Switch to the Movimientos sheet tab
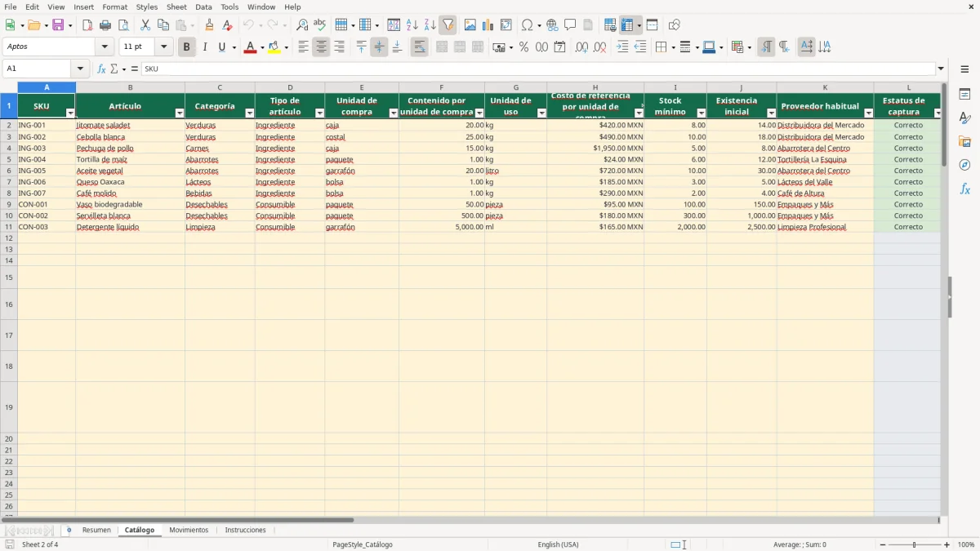The width and height of the screenshot is (980, 551). (189, 531)
